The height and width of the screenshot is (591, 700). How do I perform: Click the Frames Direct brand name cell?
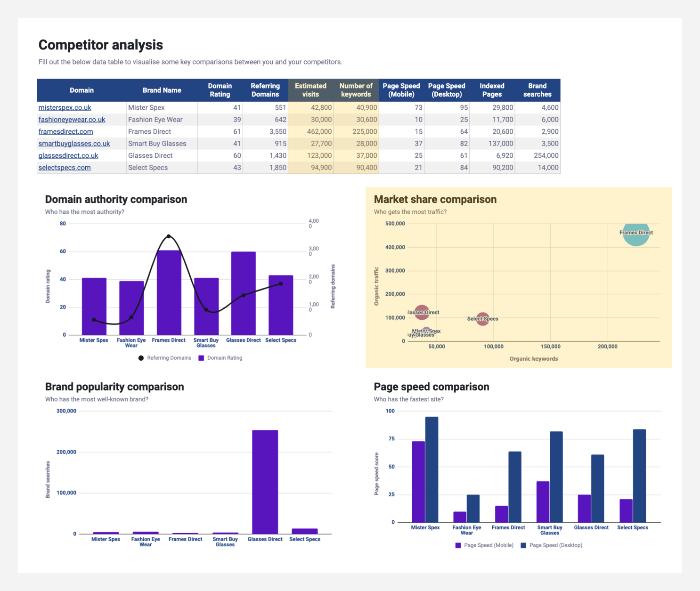point(162,131)
